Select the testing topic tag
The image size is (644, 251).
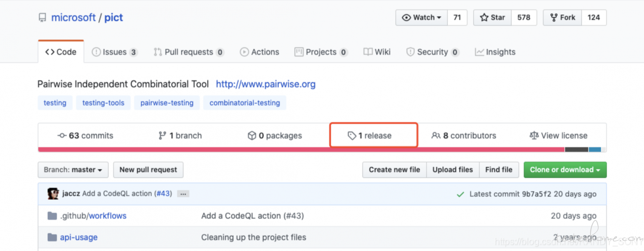pos(55,103)
